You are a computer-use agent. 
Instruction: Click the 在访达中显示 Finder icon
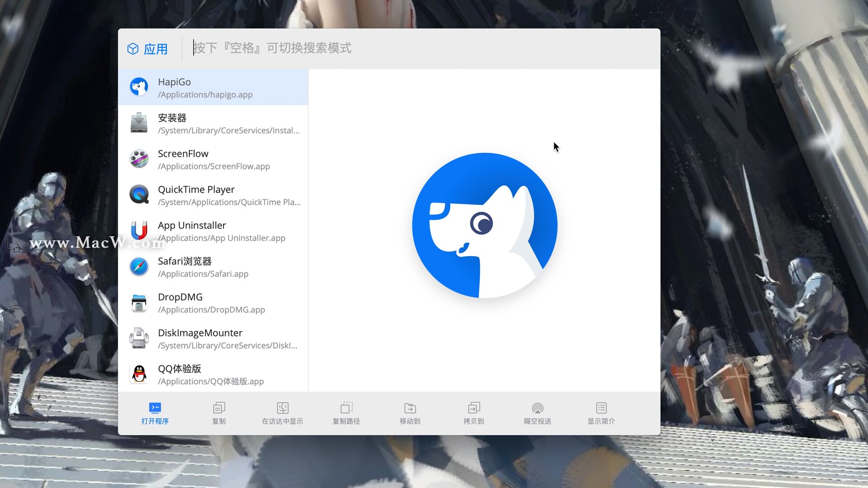[x=283, y=408]
